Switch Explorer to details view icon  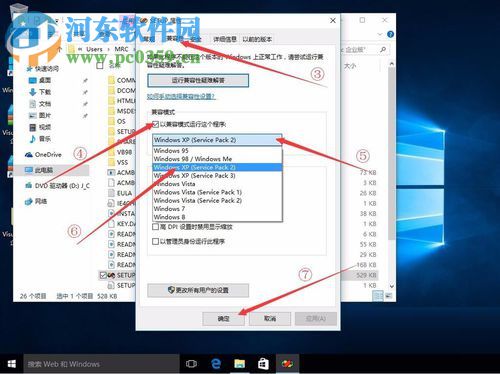coord(378,295)
